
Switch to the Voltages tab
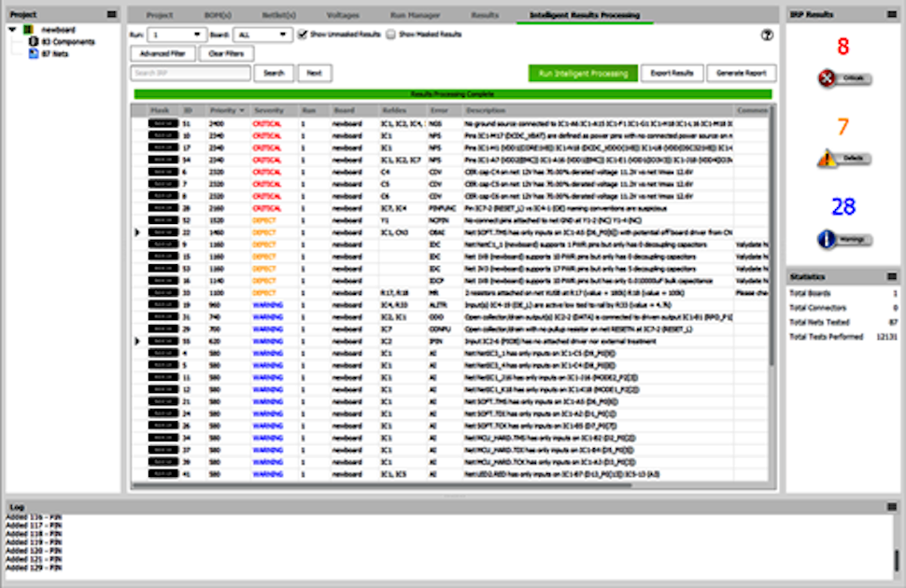point(345,15)
